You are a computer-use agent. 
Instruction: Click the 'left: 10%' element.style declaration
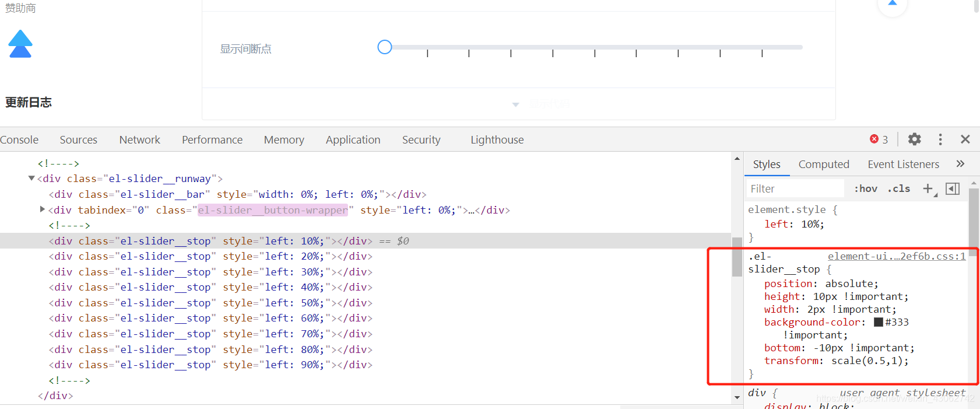coord(794,224)
